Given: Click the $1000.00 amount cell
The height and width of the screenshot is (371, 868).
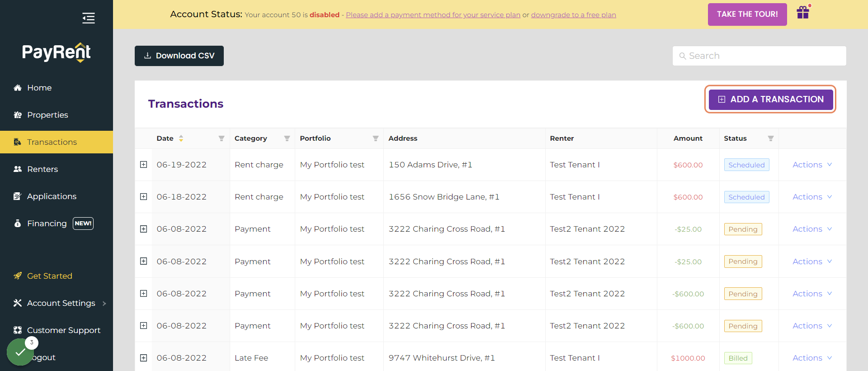Looking at the screenshot, I should pyautogui.click(x=688, y=358).
